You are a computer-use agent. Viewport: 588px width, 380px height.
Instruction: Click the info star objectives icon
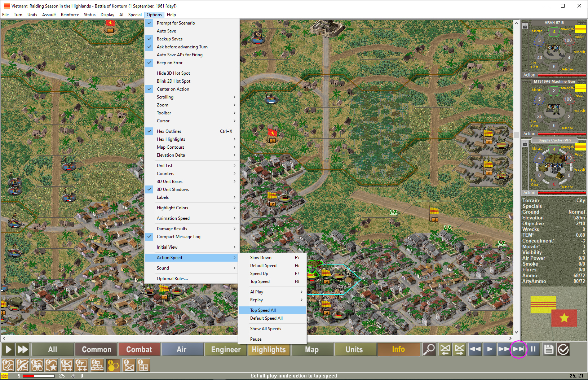point(51,365)
